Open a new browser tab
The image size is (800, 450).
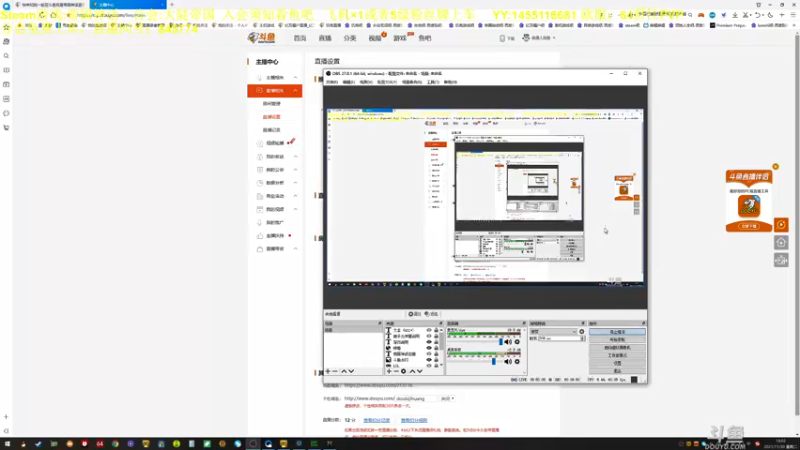pyautogui.click(x=172, y=5)
